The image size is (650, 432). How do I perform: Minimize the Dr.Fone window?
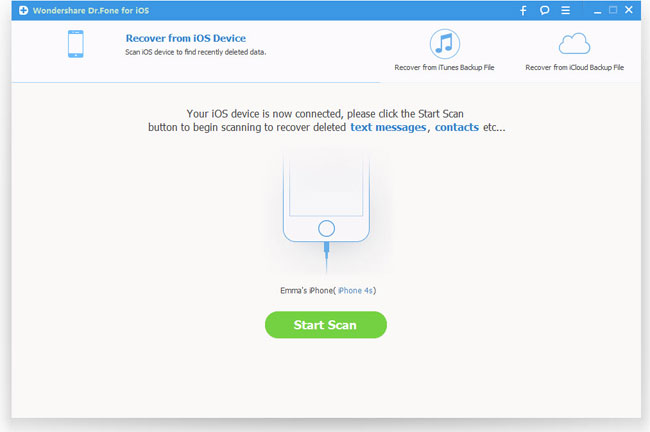point(597,11)
